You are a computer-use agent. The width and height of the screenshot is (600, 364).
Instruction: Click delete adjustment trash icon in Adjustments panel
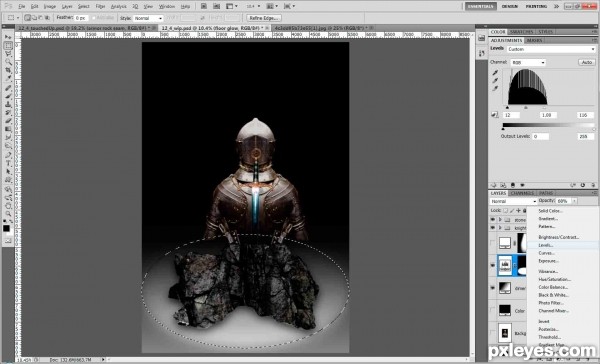point(593,185)
